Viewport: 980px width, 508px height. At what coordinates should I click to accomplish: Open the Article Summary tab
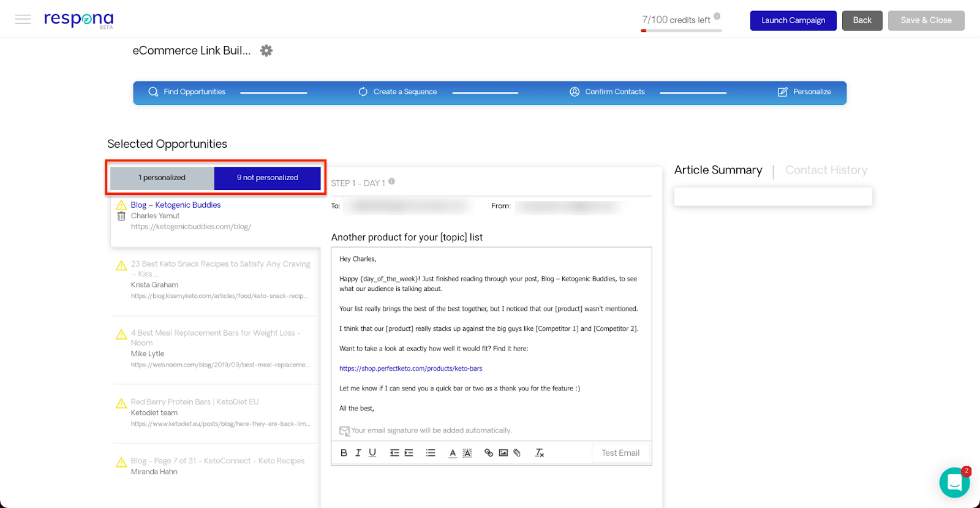718,170
